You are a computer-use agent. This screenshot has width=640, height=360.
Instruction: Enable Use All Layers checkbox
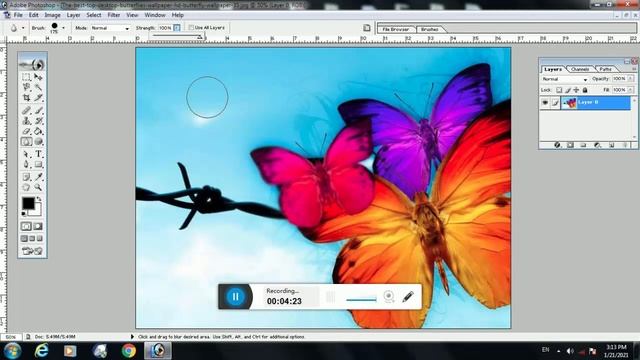tap(191, 27)
